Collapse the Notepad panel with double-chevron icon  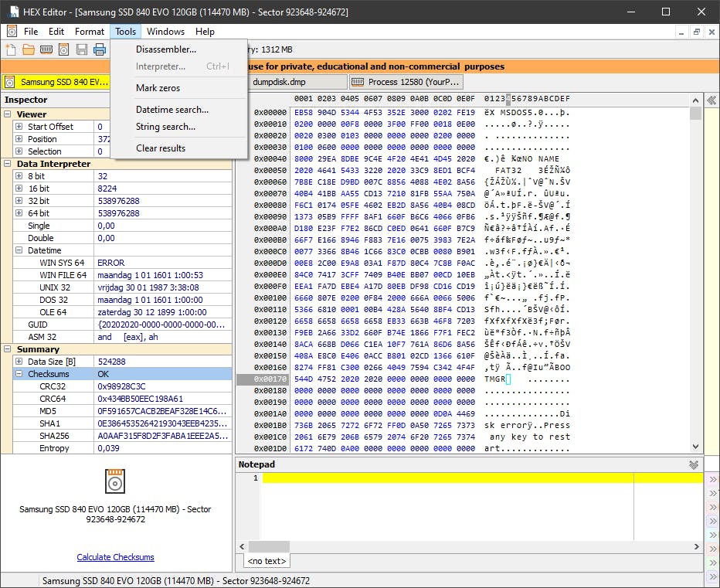coord(694,464)
